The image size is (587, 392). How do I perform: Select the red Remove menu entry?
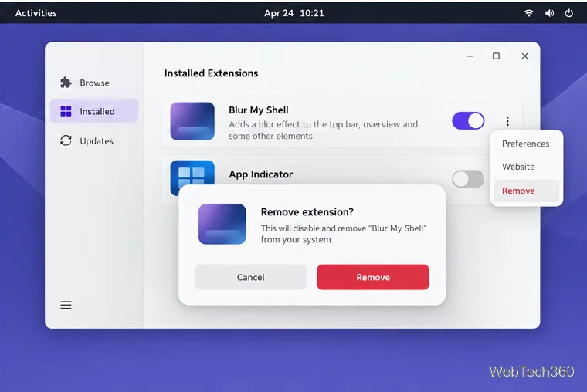click(x=526, y=191)
